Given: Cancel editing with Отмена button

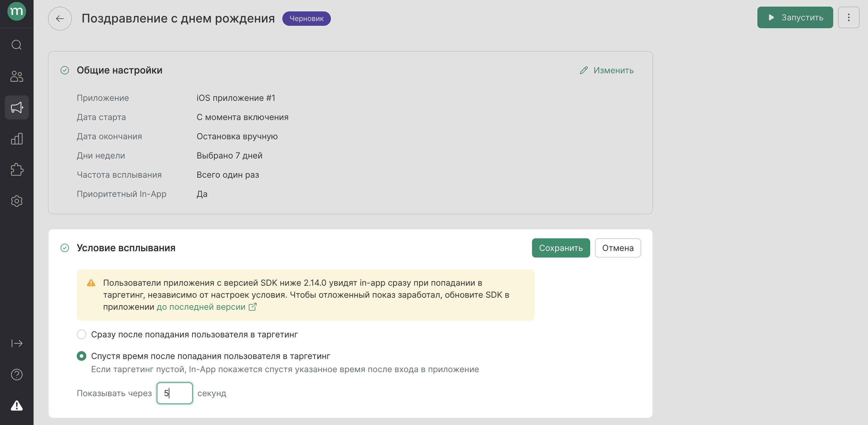Looking at the screenshot, I should coord(618,248).
